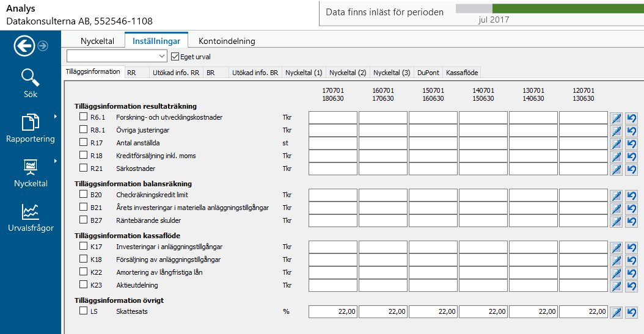
Task: Edit LS Skattesats with the pencil icon
Action: click(616, 312)
